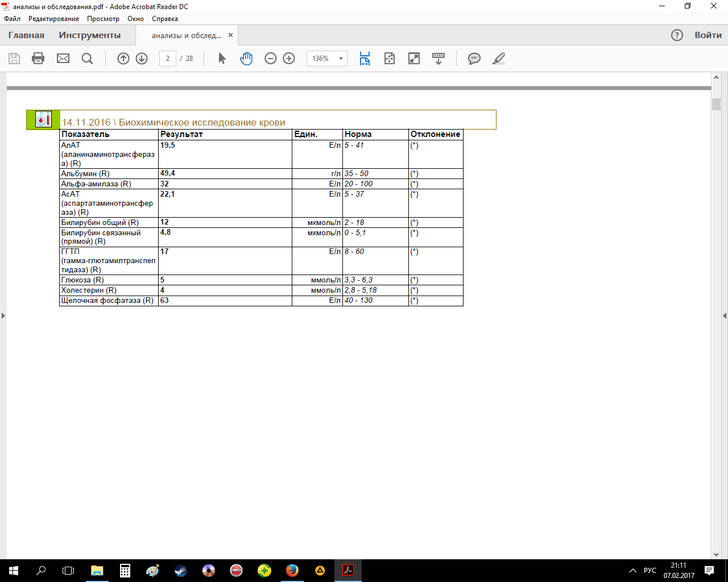Go to next page arrow
728x582 pixels.
click(142, 59)
